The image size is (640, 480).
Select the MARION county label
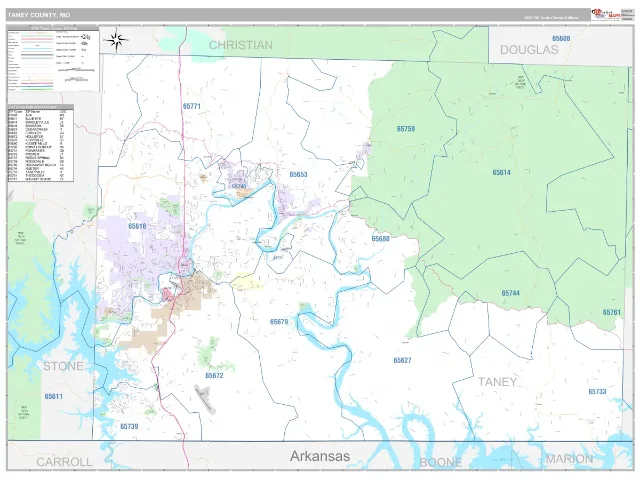[x=569, y=459]
